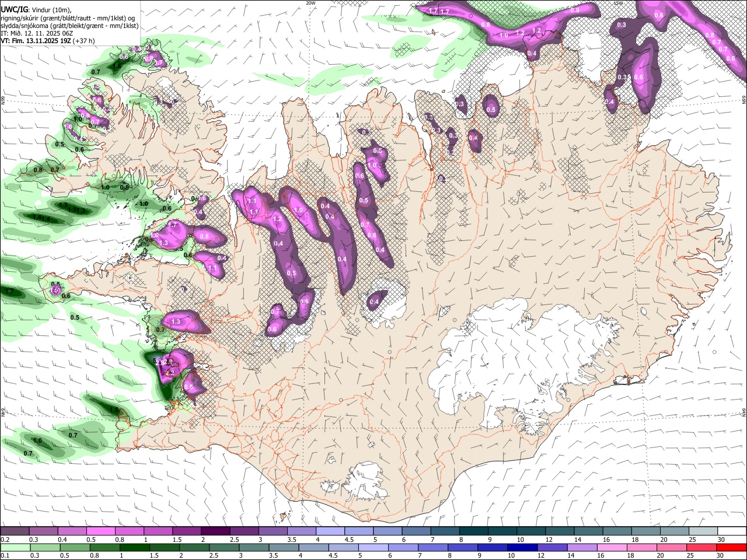This screenshot has height=560, width=747.
Task: Click the 'rigning/skúrir' legend description line
Action: tap(67, 18)
